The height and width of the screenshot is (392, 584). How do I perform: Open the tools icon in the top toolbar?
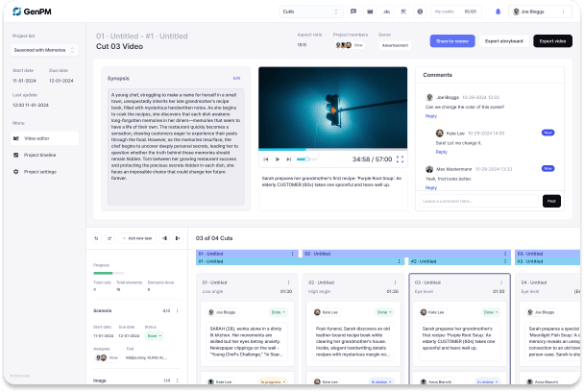click(x=403, y=12)
